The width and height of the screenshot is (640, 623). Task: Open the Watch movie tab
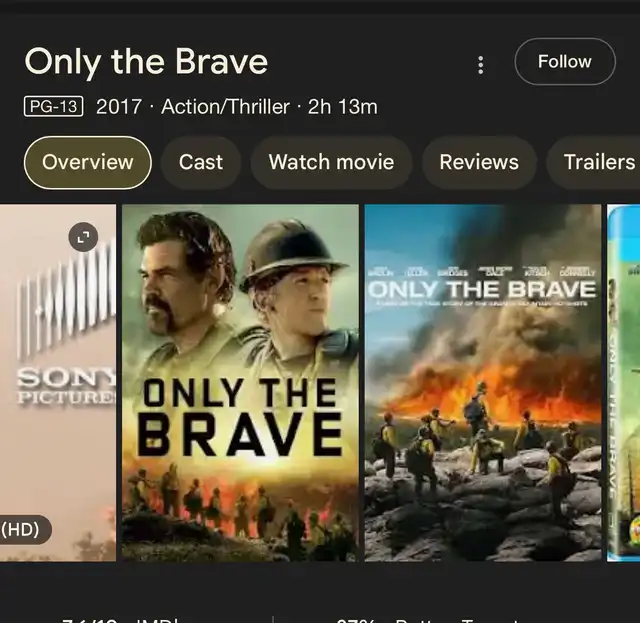point(331,162)
